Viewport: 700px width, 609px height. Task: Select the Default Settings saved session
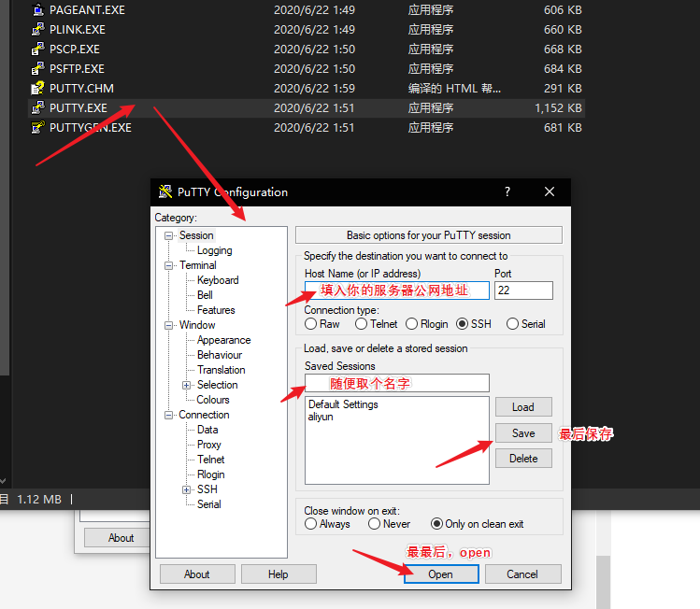[343, 404]
